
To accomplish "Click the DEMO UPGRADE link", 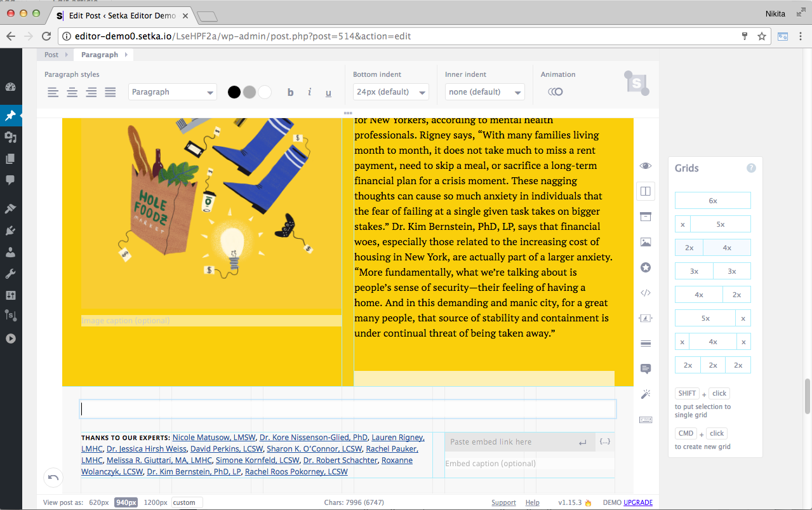I will tap(639, 502).
